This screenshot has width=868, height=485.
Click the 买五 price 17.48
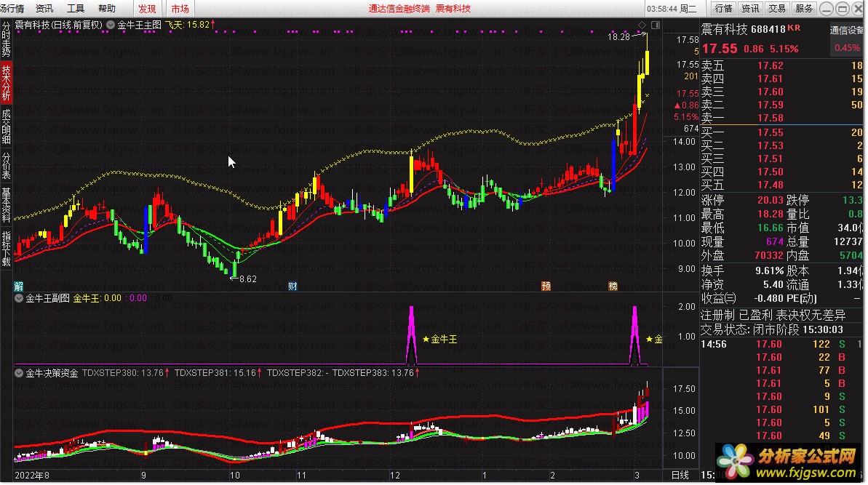tap(770, 185)
